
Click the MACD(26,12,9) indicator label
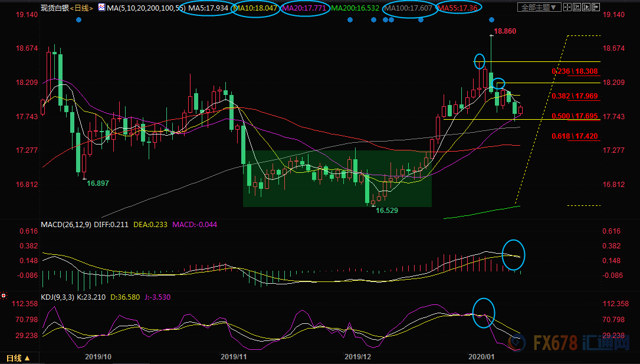tap(65, 225)
